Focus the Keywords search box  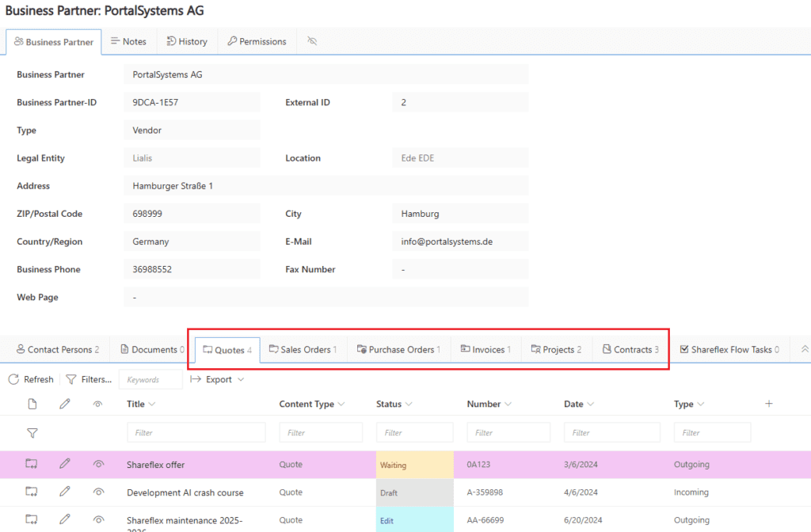pos(150,379)
